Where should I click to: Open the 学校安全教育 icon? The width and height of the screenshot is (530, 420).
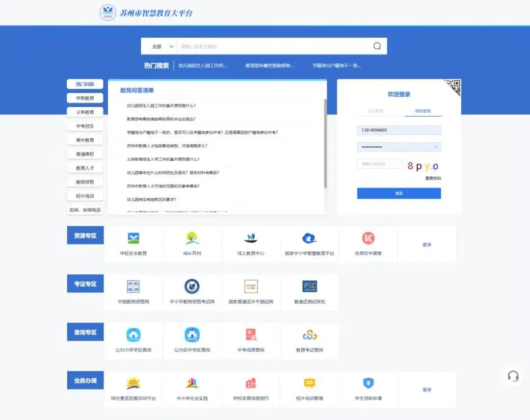coord(133,238)
